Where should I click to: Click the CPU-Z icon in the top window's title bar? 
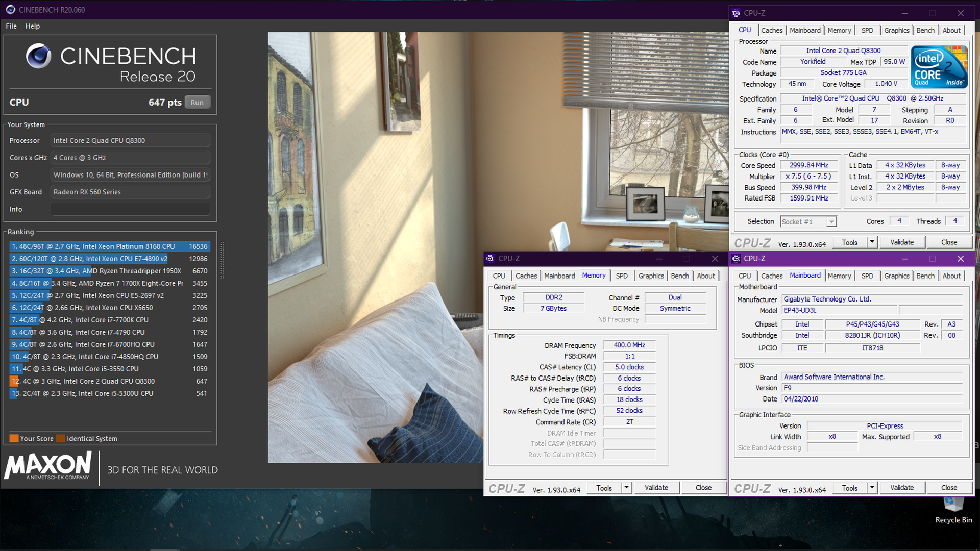pos(736,13)
